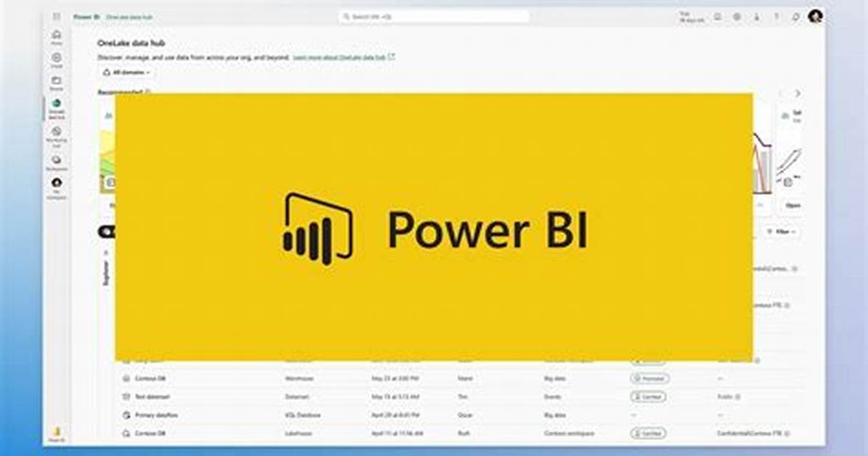Open the notifications bell icon
The width and height of the screenshot is (868, 456).
point(795,17)
